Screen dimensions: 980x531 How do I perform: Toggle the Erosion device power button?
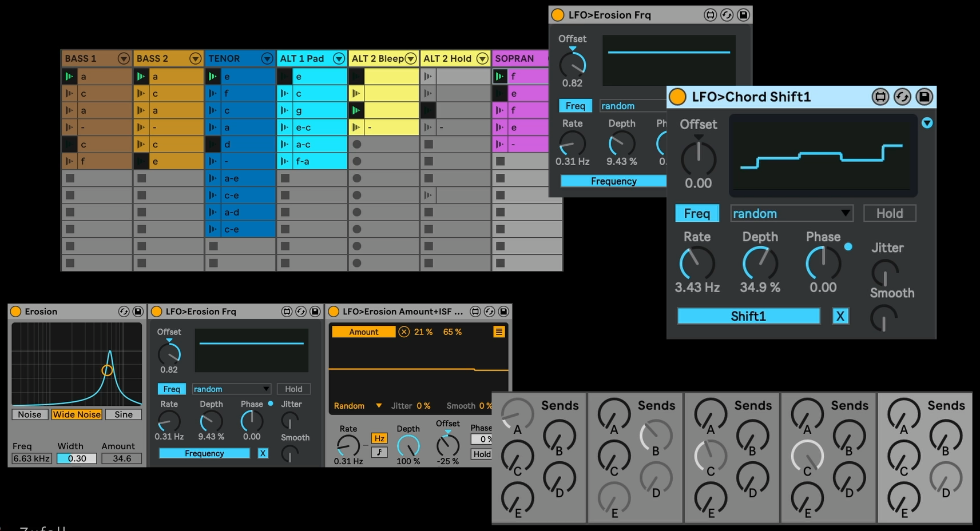point(16,312)
